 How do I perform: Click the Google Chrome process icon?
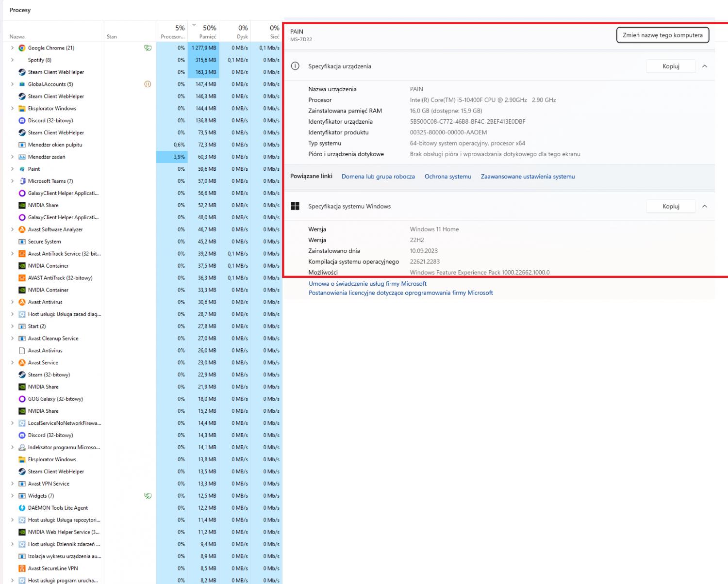point(22,48)
